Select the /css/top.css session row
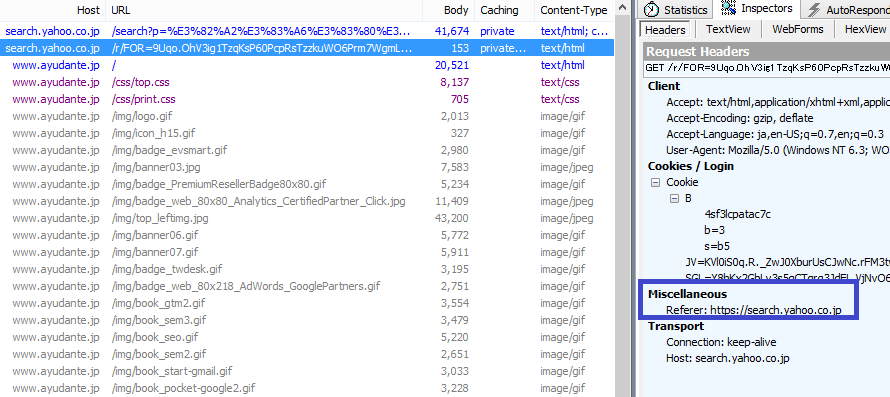Screen dimensions: 890x397 click(x=307, y=82)
